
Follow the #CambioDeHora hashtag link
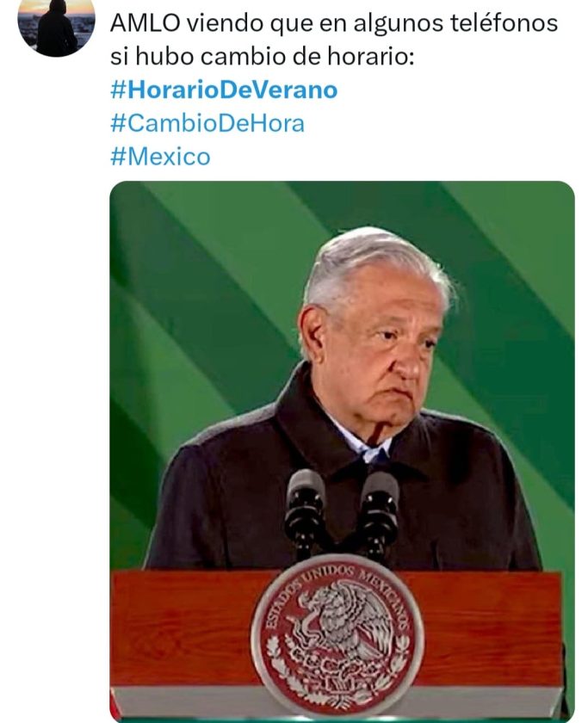pyautogui.click(x=207, y=123)
